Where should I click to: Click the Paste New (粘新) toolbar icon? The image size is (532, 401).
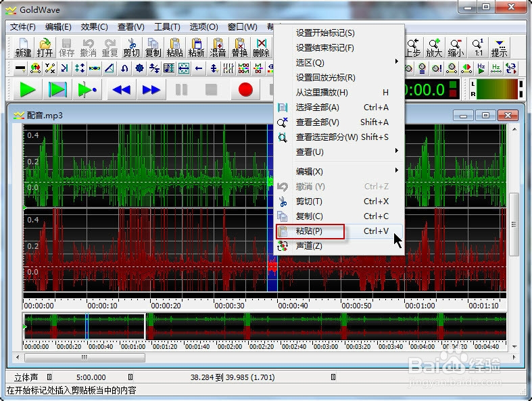coord(197,47)
